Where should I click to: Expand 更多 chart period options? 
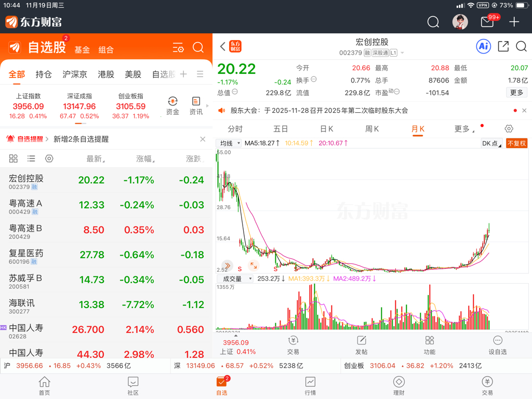[x=464, y=129]
